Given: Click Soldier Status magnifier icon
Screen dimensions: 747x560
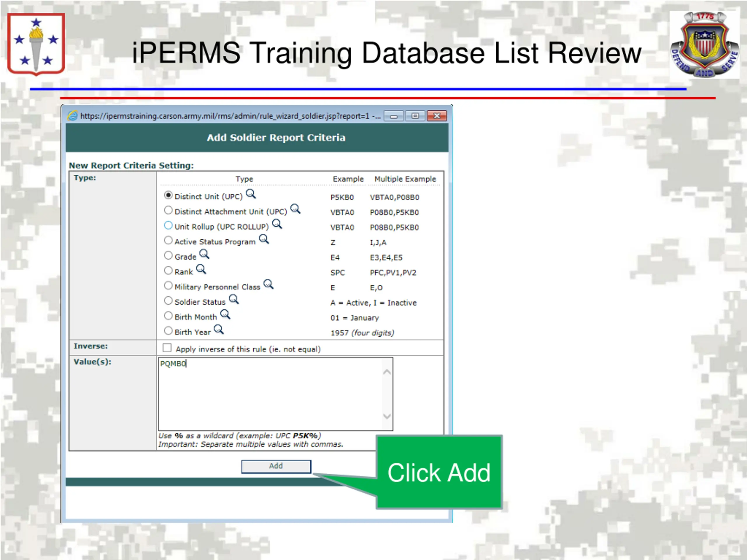Looking at the screenshot, I should click(x=234, y=300).
